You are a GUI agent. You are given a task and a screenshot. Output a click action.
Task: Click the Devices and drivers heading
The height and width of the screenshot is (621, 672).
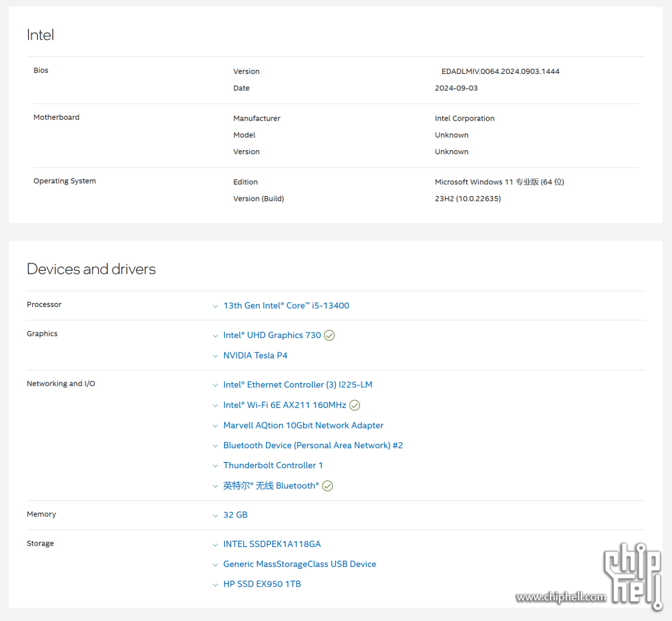(91, 269)
